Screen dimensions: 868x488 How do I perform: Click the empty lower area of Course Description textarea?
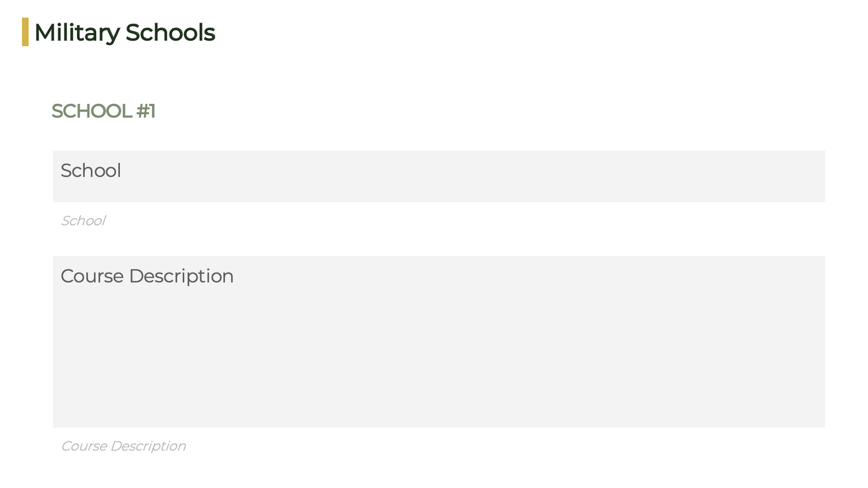(438, 374)
